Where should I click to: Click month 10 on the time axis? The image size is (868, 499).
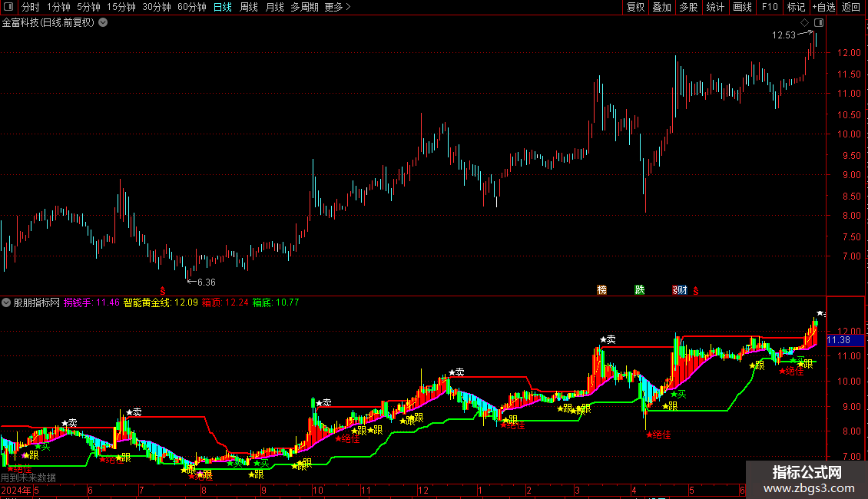[317, 490]
